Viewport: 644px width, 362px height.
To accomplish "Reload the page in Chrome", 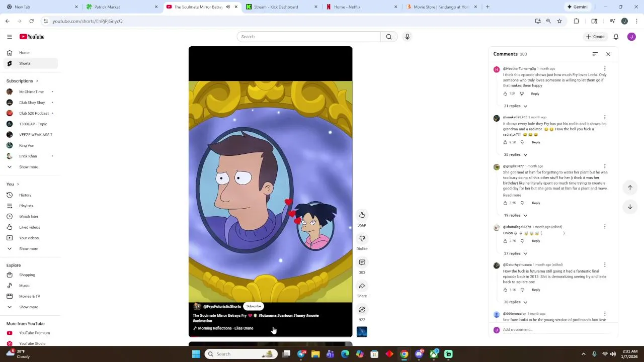I will click(31, 21).
